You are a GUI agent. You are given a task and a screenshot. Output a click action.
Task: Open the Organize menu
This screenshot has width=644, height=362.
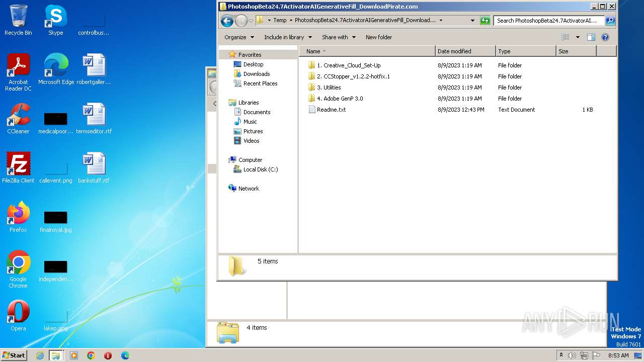pyautogui.click(x=239, y=37)
